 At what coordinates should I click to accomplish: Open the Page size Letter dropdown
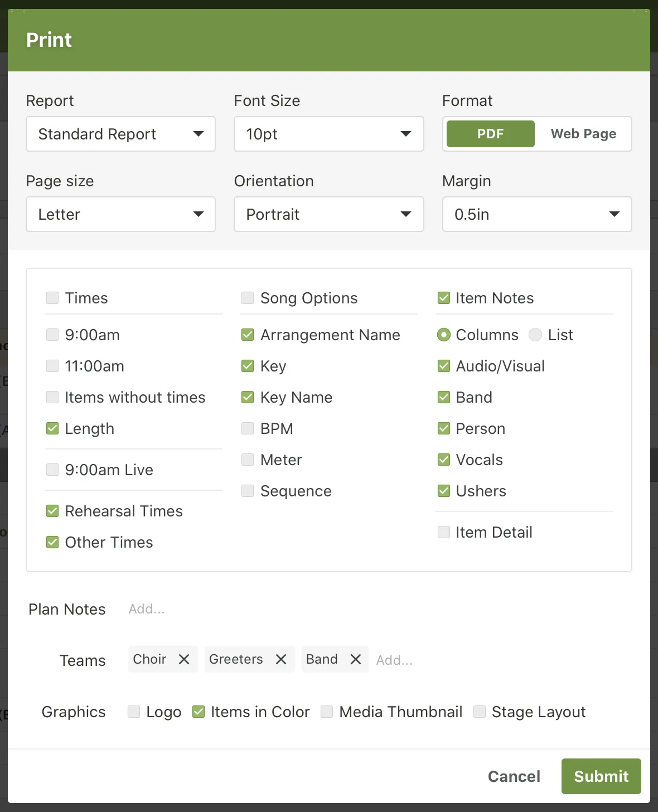(120, 214)
